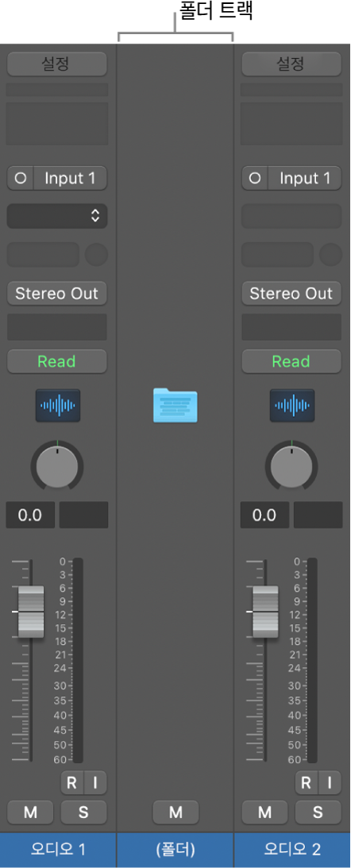The width and height of the screenshot is (351, 868).
Task: Open the group pop-up menu on 오디오 1
Action: [x=57, y=216]
